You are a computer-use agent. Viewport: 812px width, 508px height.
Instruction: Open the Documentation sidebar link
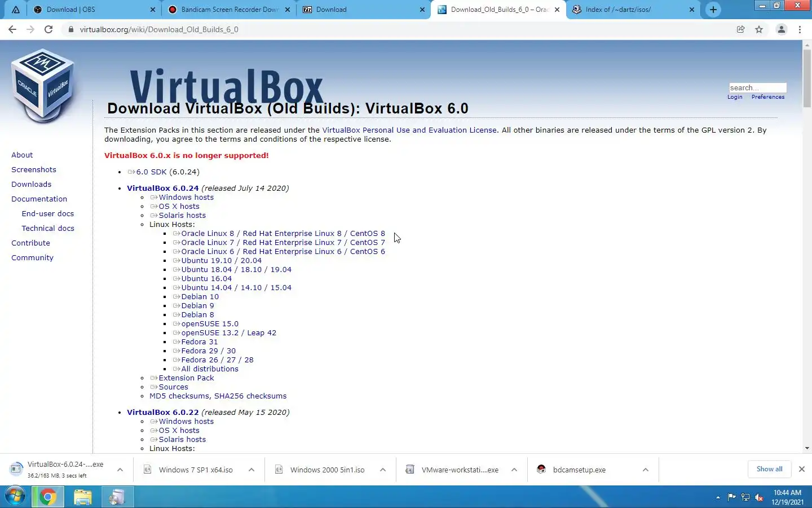39,199
